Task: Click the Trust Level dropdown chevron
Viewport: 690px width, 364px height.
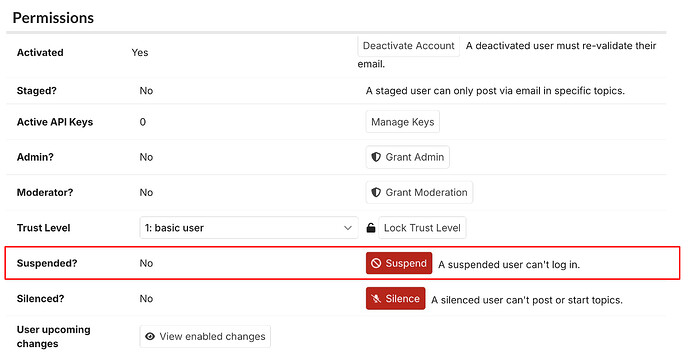Action: (x=348, y=228)
